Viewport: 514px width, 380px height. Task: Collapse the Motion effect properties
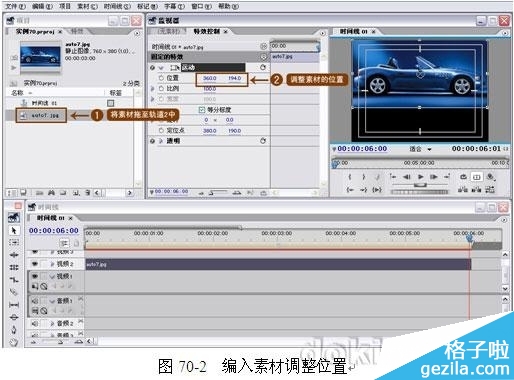(x=161, y=68)
